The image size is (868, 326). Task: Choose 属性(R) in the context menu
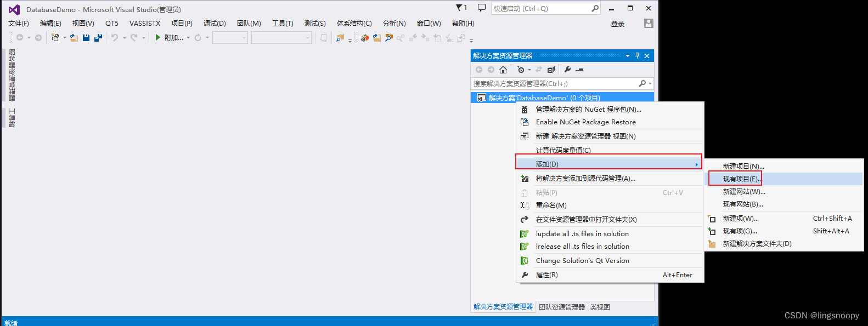(610, 275)
